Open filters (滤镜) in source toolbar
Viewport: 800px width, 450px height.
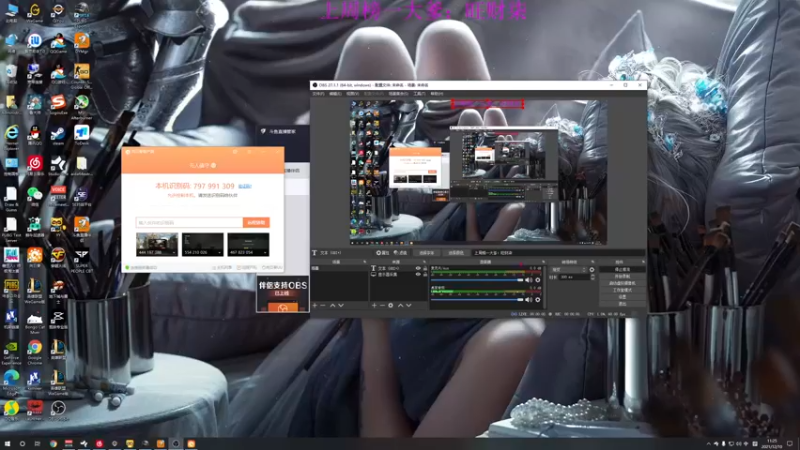click(x=401, y=253)
